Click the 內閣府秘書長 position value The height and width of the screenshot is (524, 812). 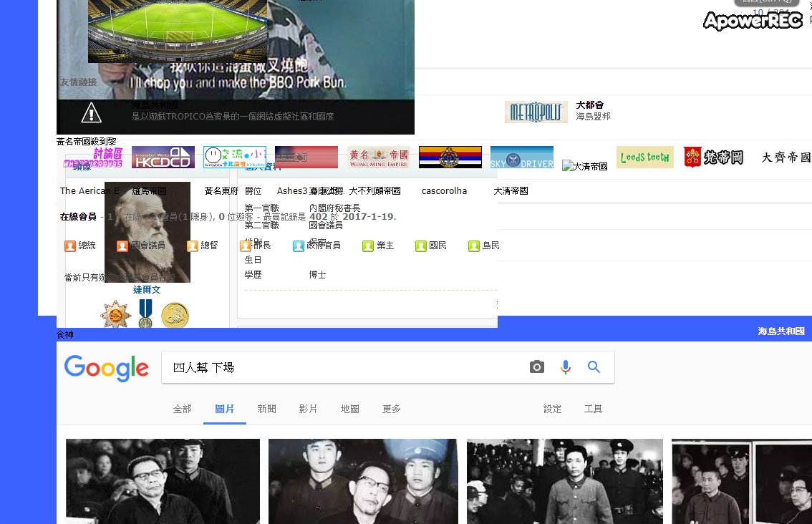[334, 208]
